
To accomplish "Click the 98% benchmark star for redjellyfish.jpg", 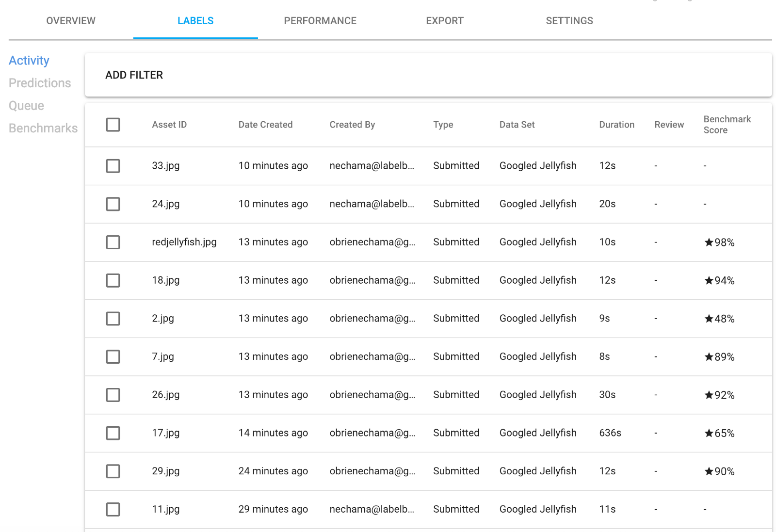I will point(709,242).
